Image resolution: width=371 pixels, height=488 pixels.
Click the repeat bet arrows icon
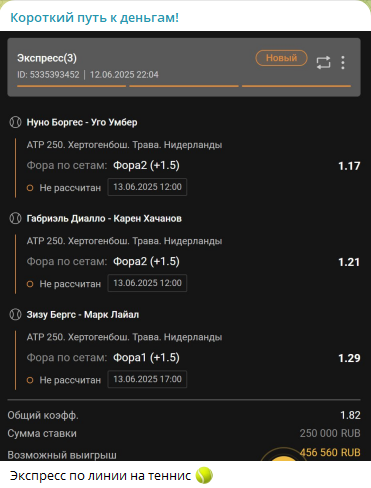[323, 62]
